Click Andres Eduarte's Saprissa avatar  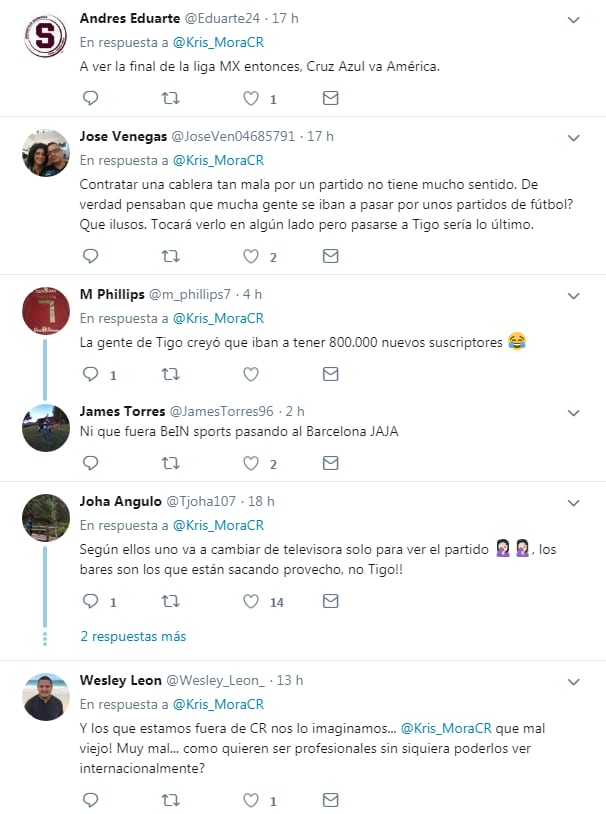tap(46, 35)
